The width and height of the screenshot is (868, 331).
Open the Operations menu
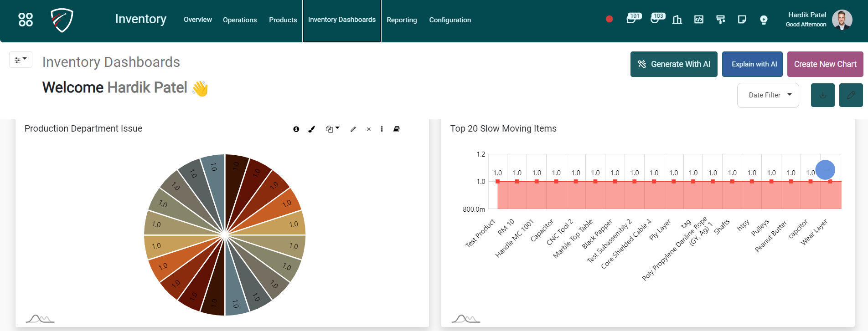pyautogui.click(x=240, y=20)
